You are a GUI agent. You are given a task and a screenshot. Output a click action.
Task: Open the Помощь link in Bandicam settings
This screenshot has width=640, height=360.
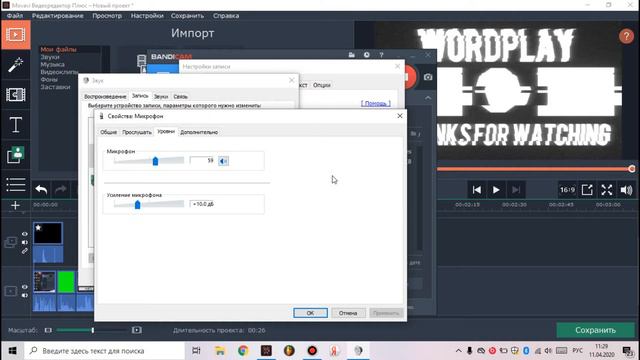coord(376,104)
